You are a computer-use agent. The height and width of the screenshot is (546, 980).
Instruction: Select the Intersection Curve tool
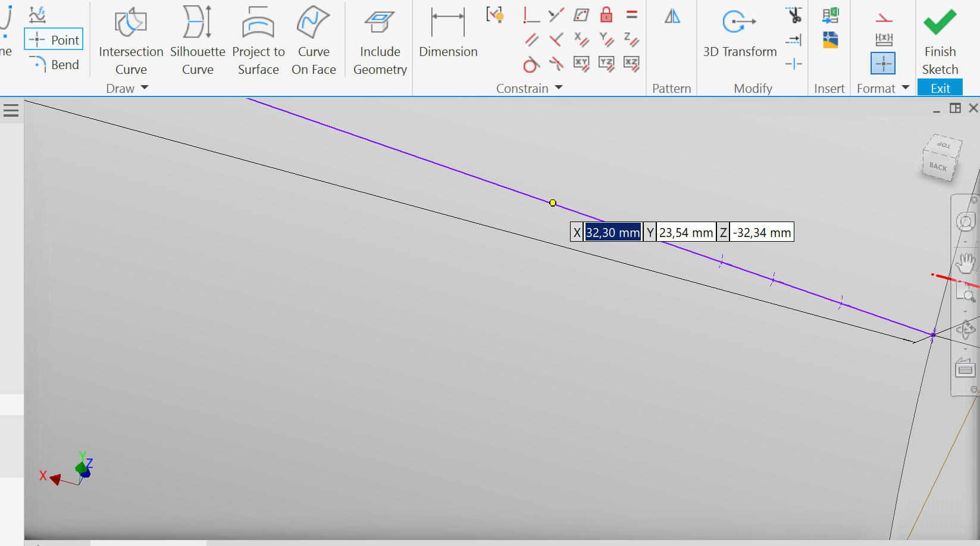point(130,39)
